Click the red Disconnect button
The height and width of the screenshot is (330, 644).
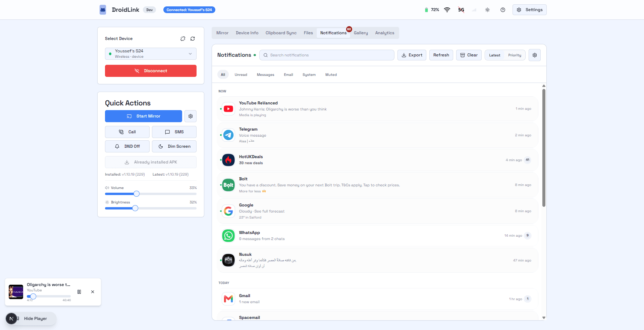(x=151, y=71)
